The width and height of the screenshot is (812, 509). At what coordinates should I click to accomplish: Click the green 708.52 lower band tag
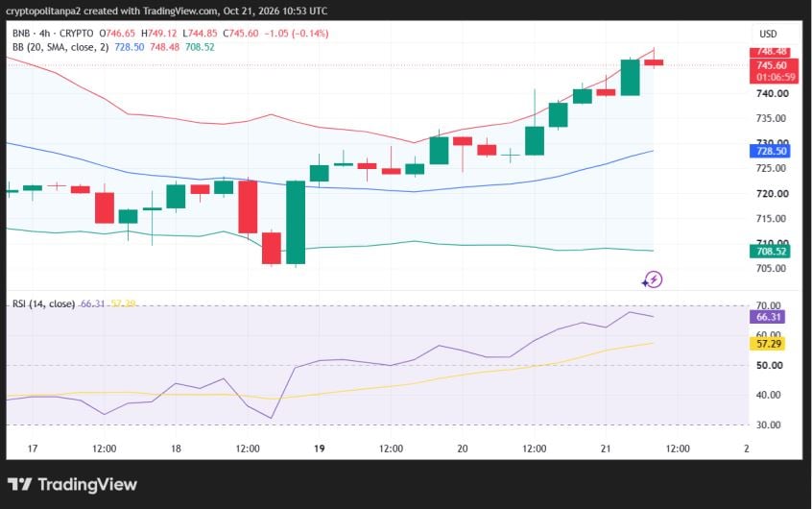click(770, 252)
